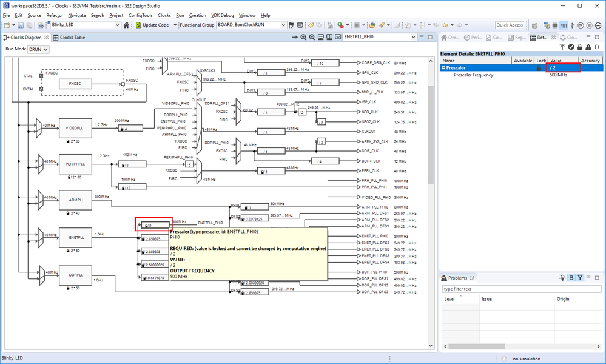606x364 pixels.
Task: Click the Save icon in the toolbar
Action: pyautogui.click(x=21, y=25)
